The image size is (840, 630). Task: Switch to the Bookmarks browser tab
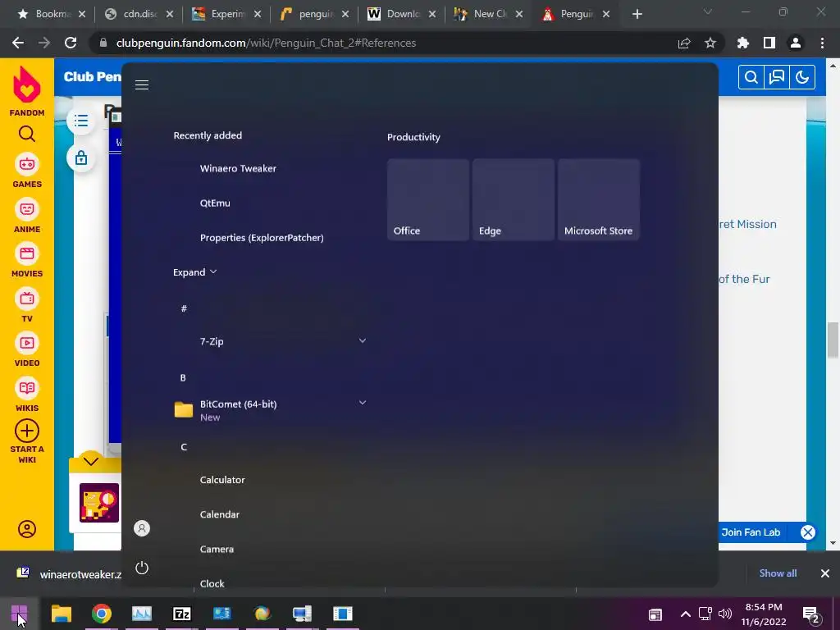click(x=51, y=14)
